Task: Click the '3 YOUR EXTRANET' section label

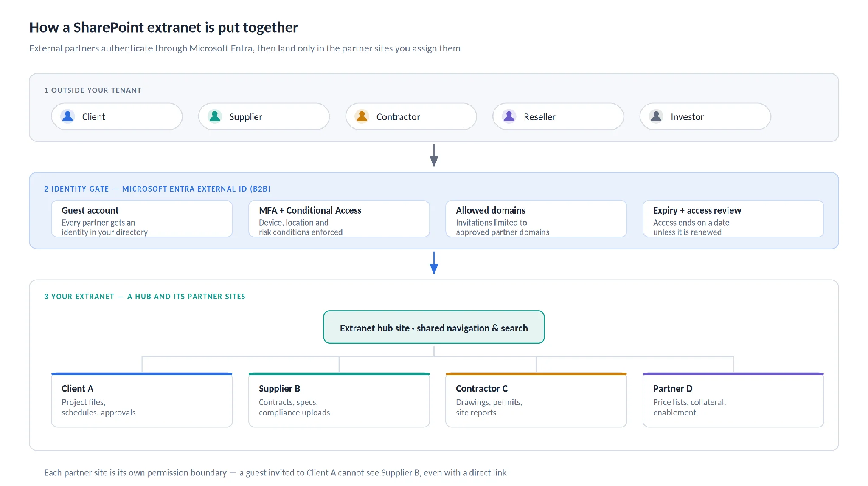Action: (145, 297)
